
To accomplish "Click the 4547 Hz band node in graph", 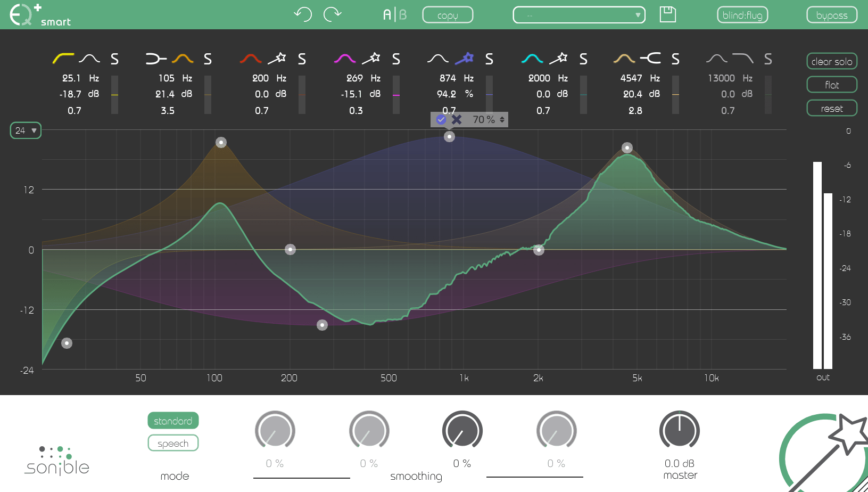I will click(627, 147).
